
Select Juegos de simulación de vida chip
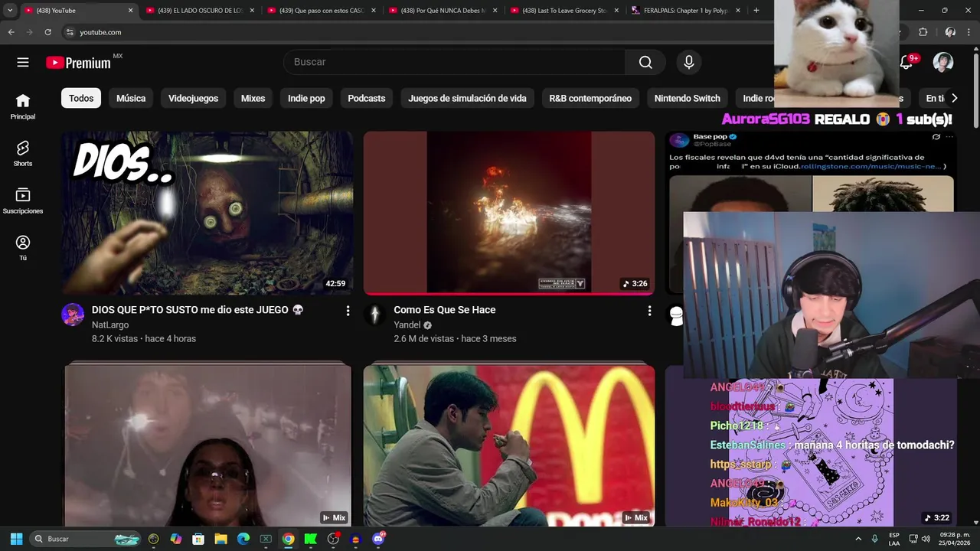pos(467,98)
